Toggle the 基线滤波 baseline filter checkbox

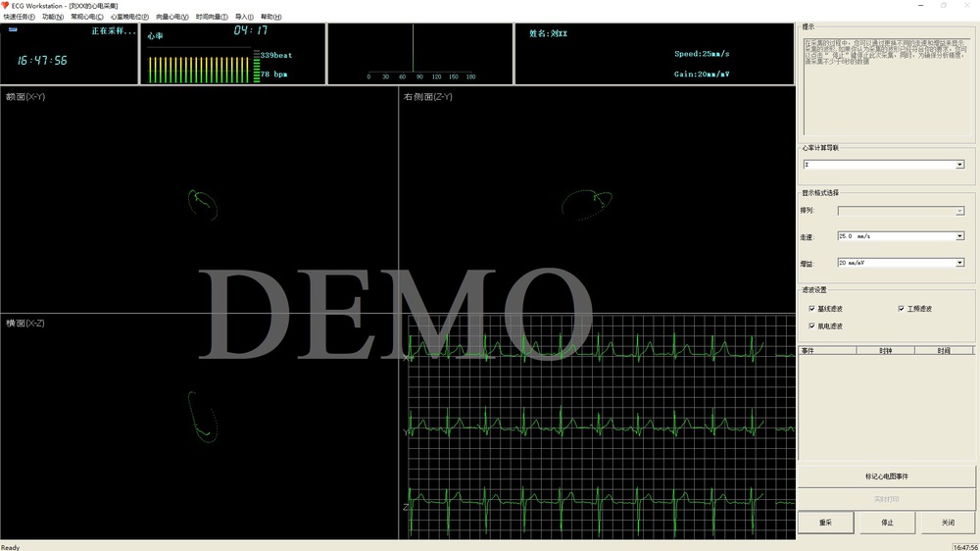tap(811, 309)
